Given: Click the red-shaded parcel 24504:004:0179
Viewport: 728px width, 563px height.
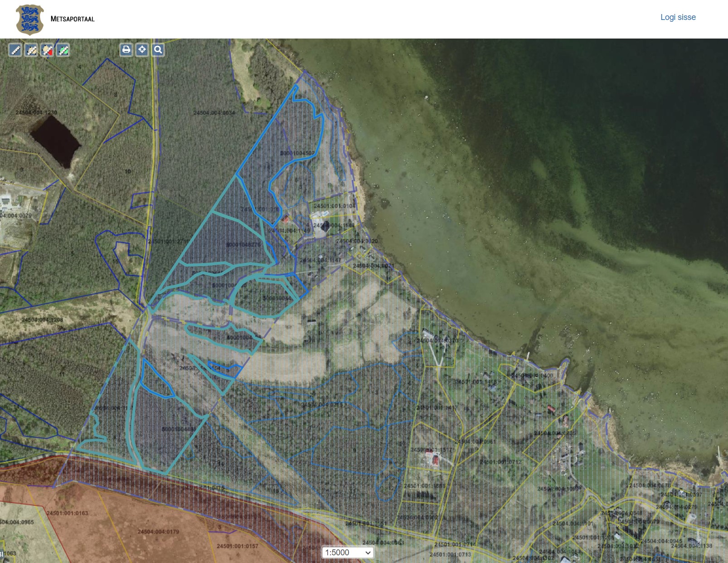Looking at the screenshot, I should 158,531.
